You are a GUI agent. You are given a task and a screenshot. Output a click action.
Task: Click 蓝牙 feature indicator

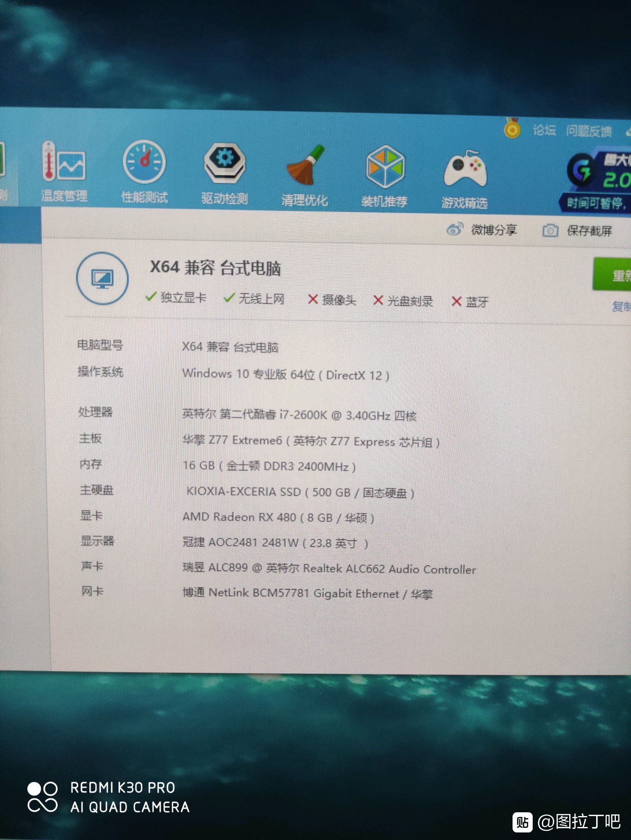point(470,302)
